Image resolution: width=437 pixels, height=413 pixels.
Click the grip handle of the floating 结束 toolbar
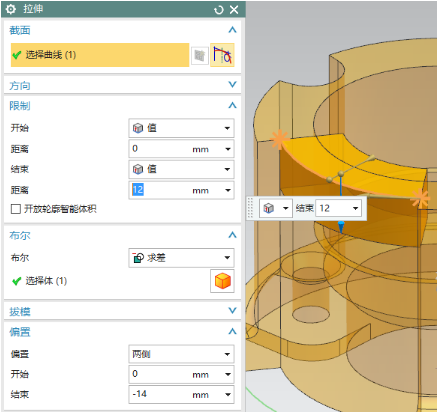pyautogui.click(x=251, y=208)
